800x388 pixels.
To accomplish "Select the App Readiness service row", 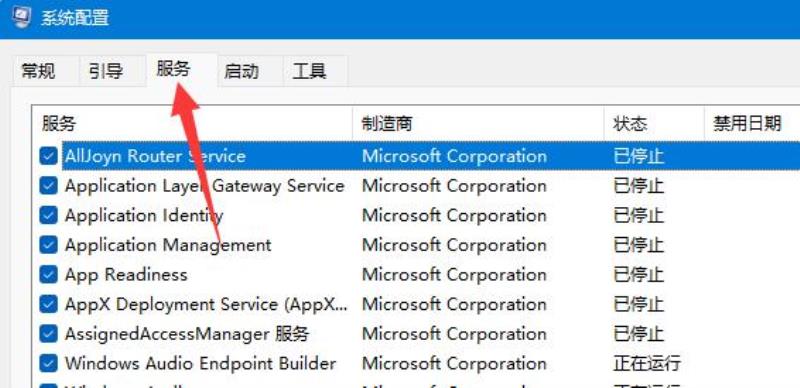I will tap(416, 275).
